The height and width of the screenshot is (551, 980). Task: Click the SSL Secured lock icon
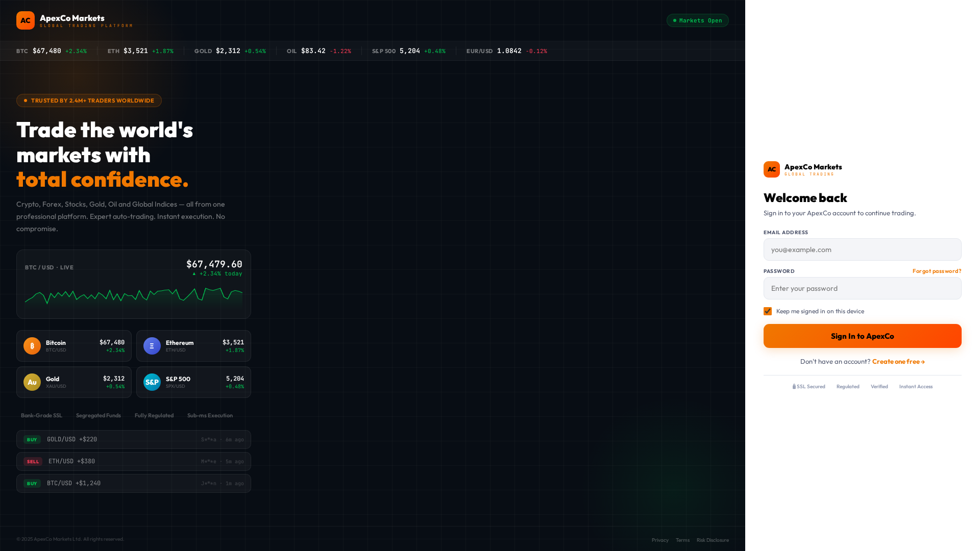click(x=793, y=386)
